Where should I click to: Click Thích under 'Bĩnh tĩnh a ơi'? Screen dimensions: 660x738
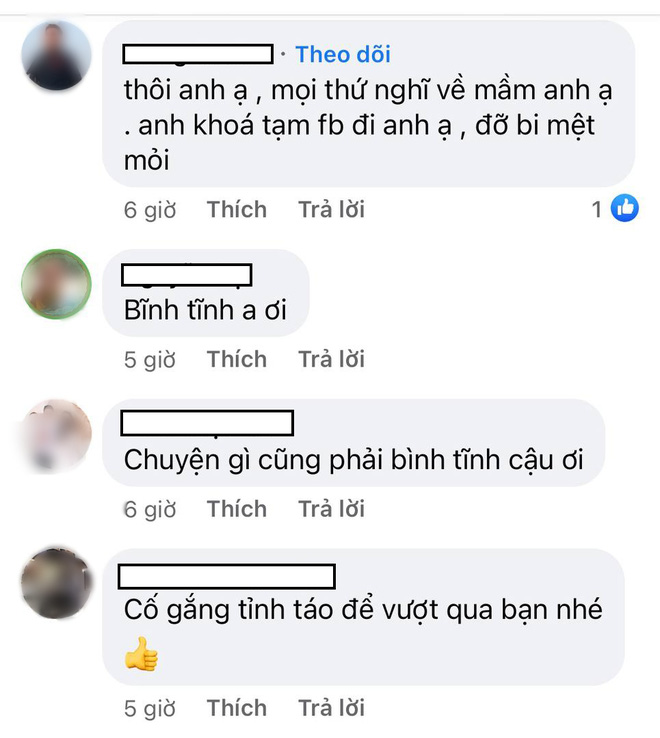coord(237,359)
